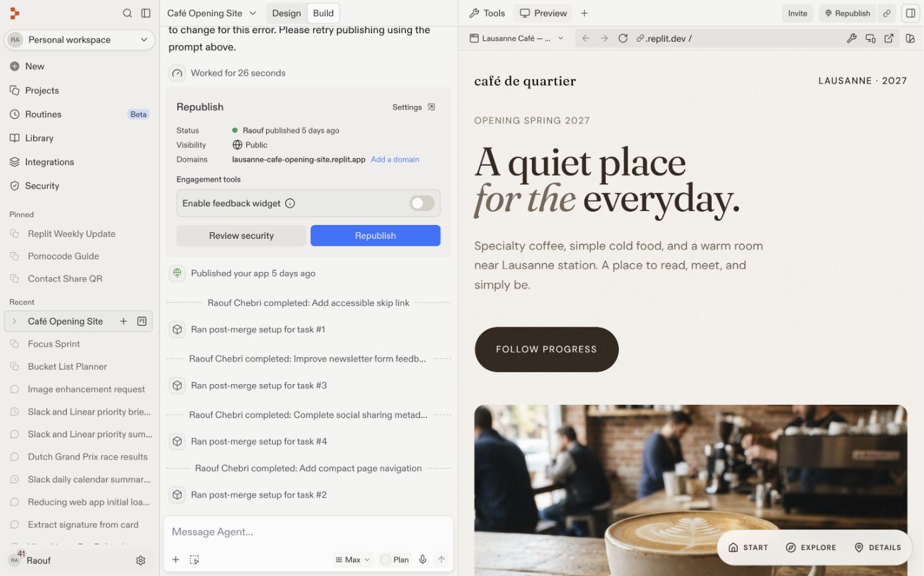924x576 pixels.
Task: Add a new tab with the plus icon
Action: click(x=584, y=13)
